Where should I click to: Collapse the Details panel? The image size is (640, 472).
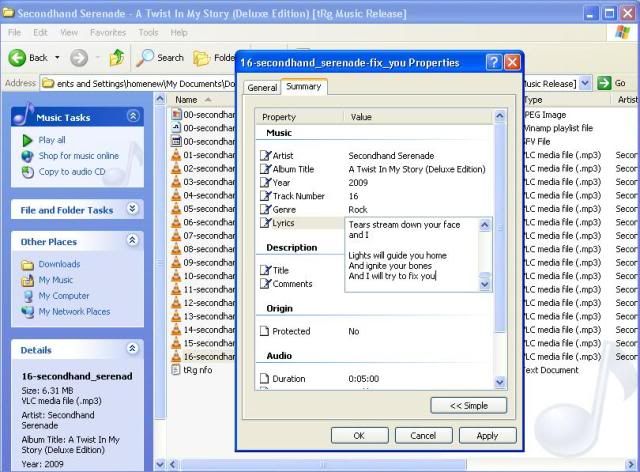[x=132, y=349]
